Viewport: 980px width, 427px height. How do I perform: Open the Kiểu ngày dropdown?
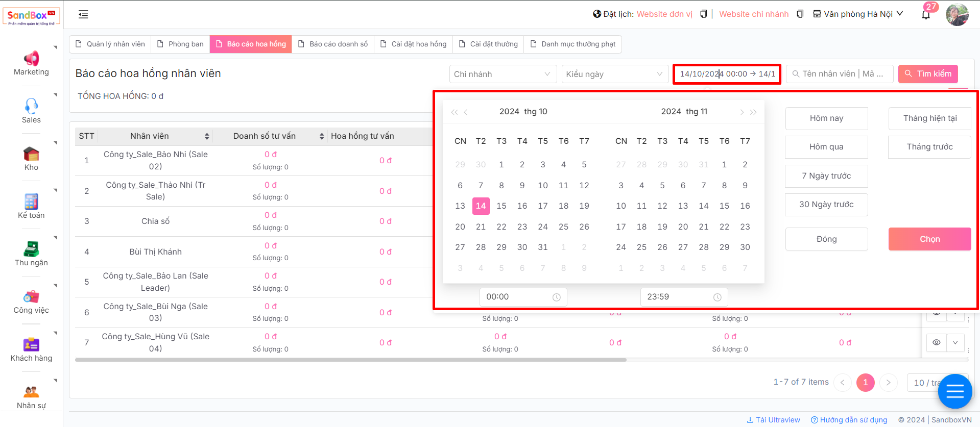[x=614, y=74]
